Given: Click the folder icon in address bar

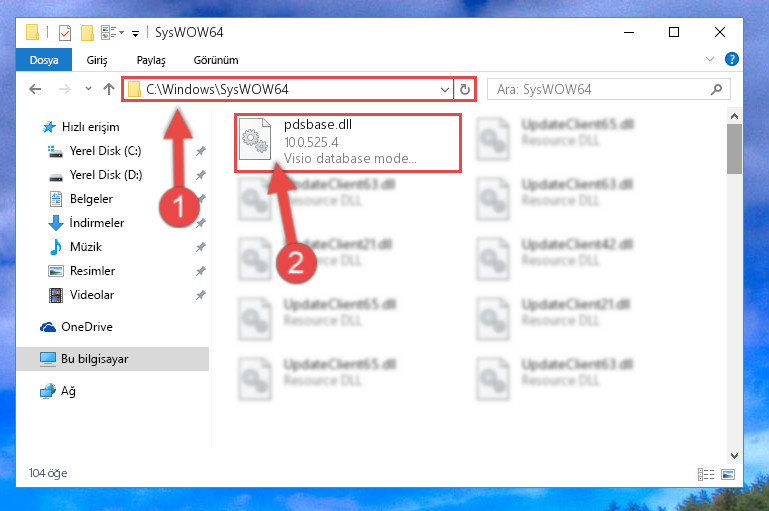Looking at the screenshot, I should tap(134, 89).
